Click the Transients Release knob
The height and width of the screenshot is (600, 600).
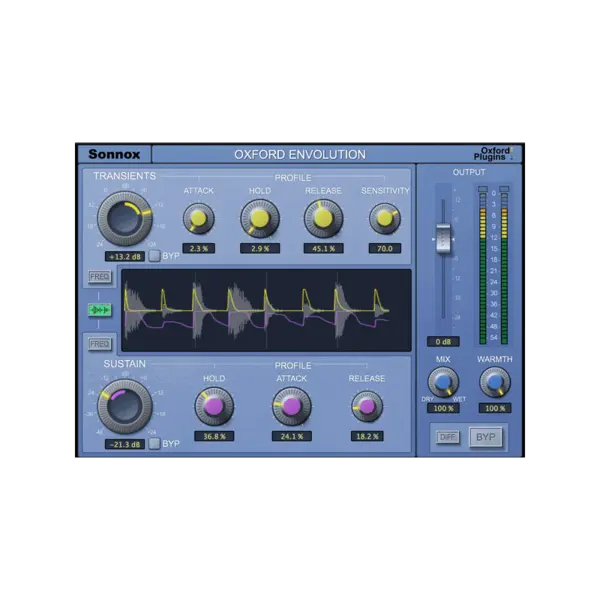[323, 218]
